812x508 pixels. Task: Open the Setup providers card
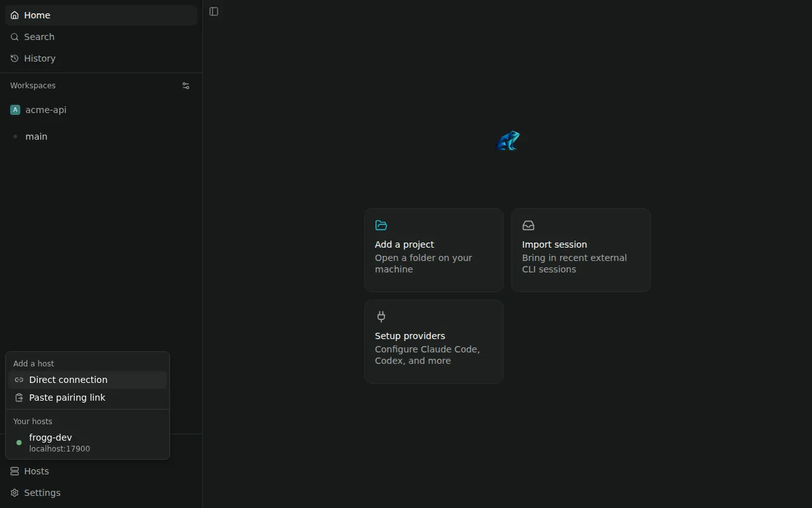[434, 342]
